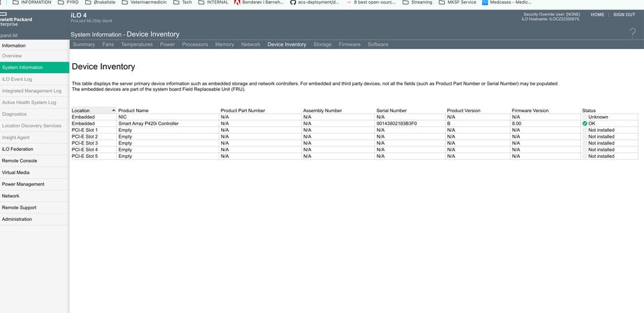Switch to the Software tab
Viewport: 644px width, 313px height.
pos(378,44)
